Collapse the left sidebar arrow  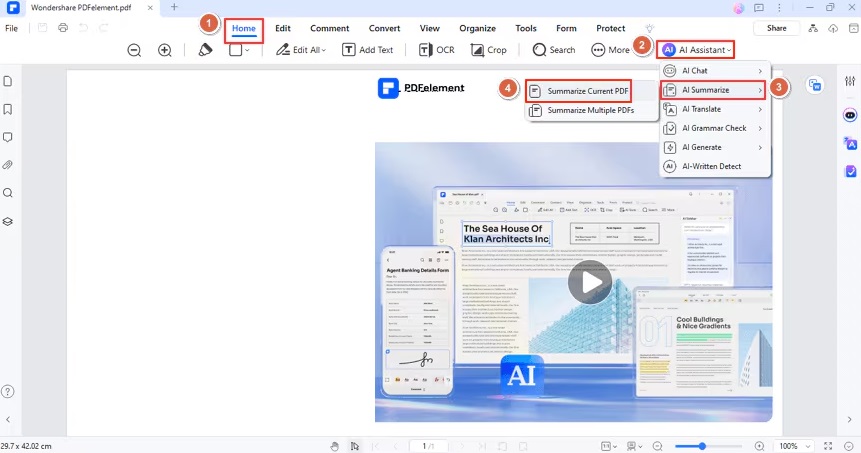click(8, 420)
